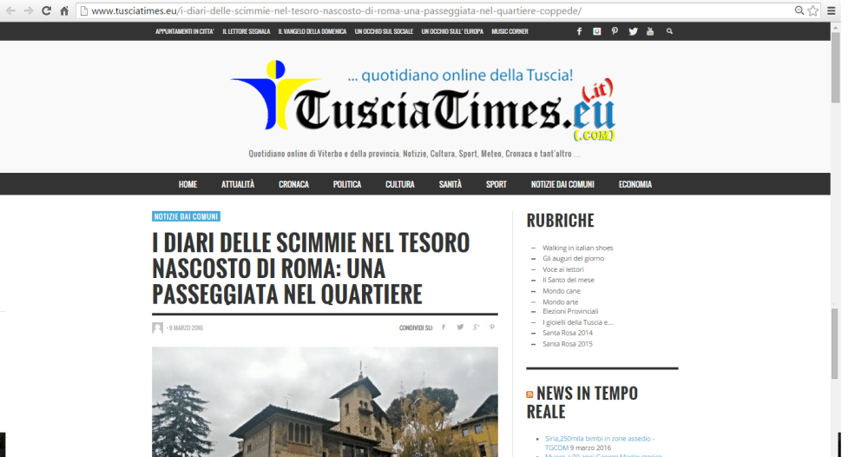Open the Chrome hamburger menu
Image resolution: width=868 pixels, height=457 pixels.
click(831, 10)
